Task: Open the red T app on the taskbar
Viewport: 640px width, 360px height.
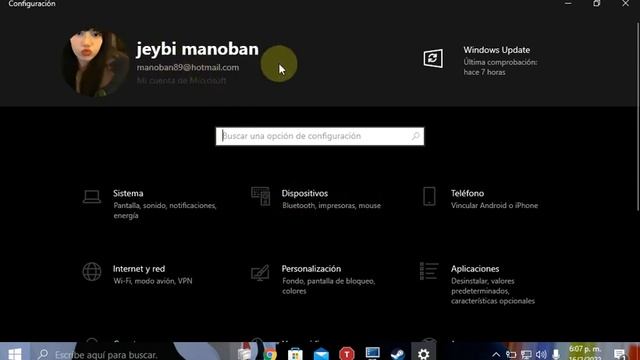Action: click(x=347, y=353)
